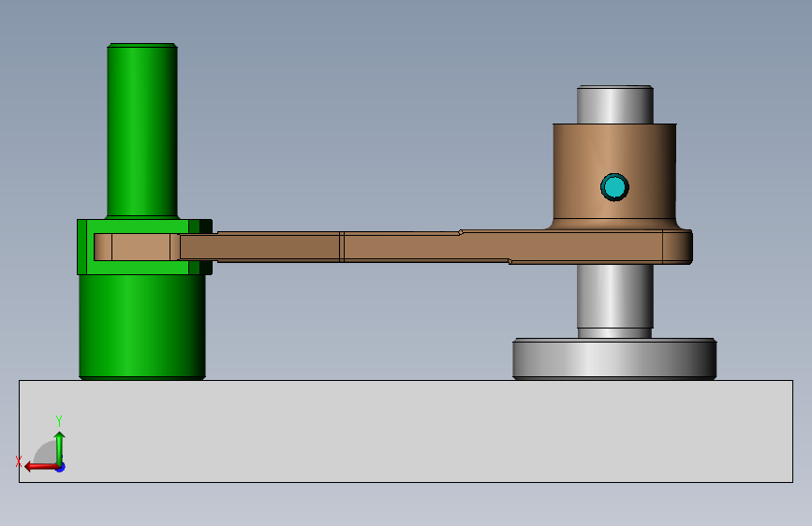Screen dimensions: 812x526
Task: Pick the gray shaft top above the brown hub
Action: point(614,105)
